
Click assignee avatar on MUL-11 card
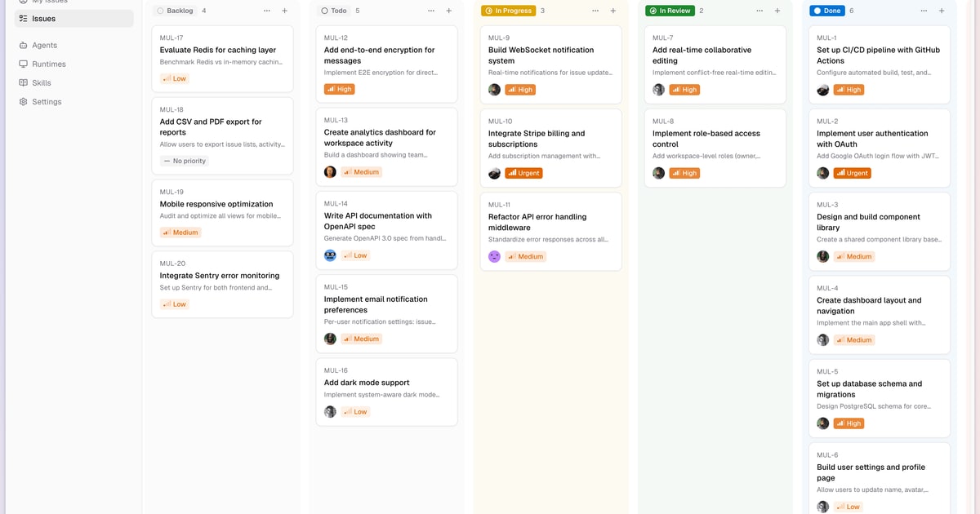(x=494, y=256)
